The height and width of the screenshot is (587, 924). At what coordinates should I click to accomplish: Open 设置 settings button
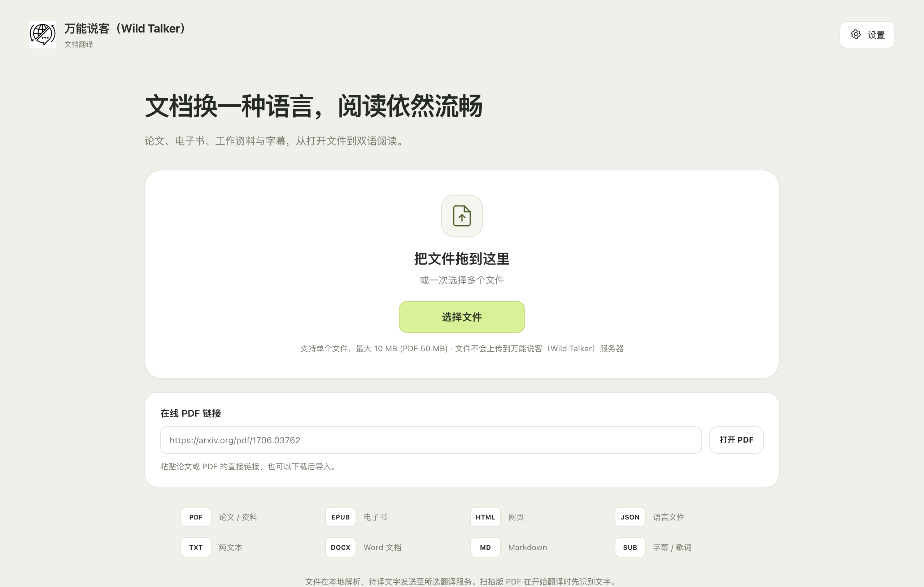[x=867, y=35]
